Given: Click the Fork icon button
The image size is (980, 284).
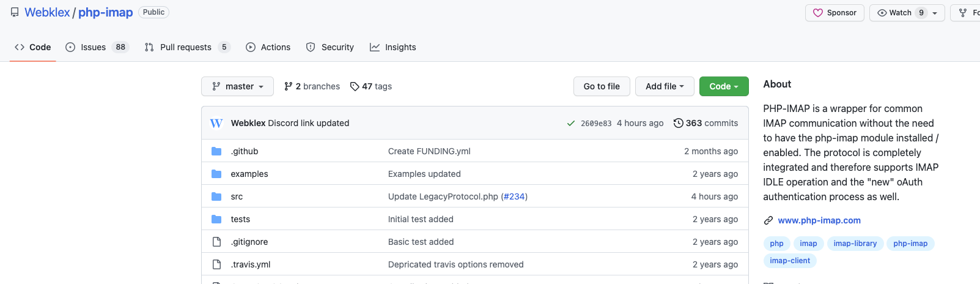Looking at the screenshot, I should pyautogui.click(x=966, y=13).
